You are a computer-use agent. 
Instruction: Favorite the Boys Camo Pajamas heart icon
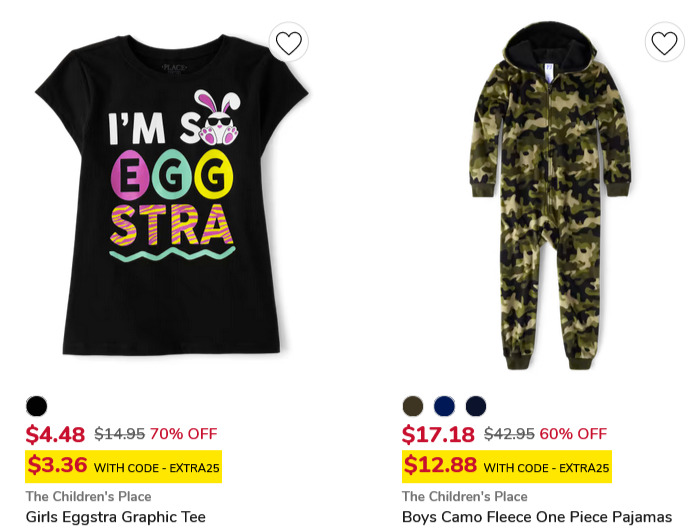[664, 42]
